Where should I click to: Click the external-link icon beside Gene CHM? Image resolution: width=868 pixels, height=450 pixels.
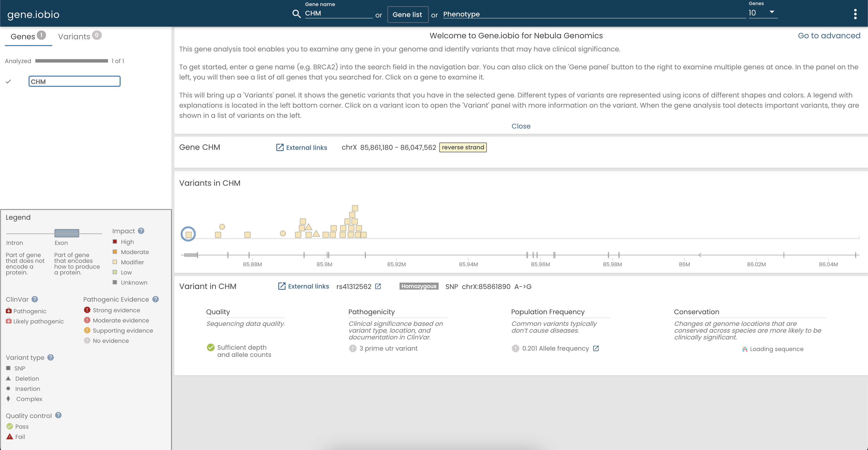pos(280,147)
